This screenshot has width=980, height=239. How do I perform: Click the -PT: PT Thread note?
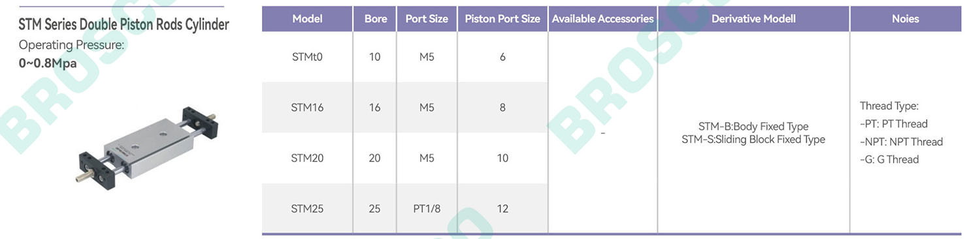pyautogui.click(x=894, y=123)
